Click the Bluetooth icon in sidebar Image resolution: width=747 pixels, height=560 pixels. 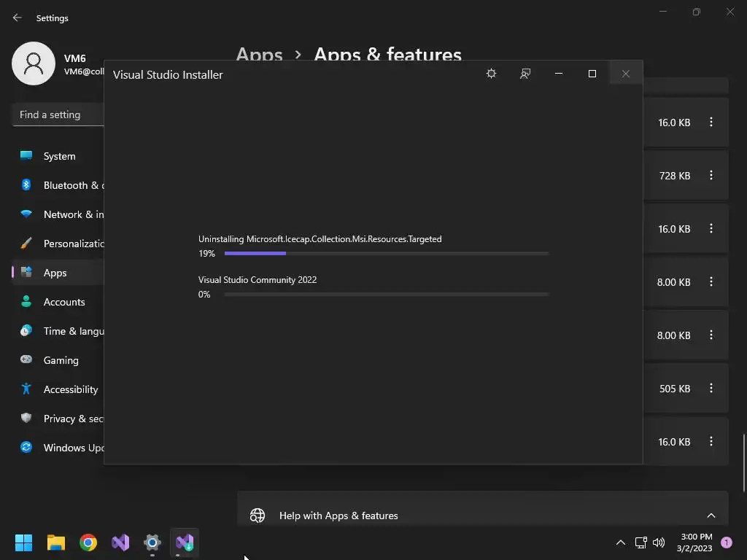[x=26, y=184]
